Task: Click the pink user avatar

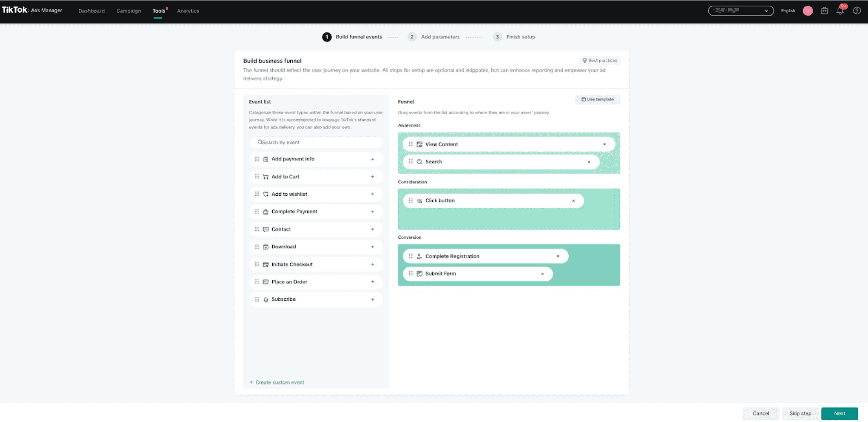Action: coord(807,11)
